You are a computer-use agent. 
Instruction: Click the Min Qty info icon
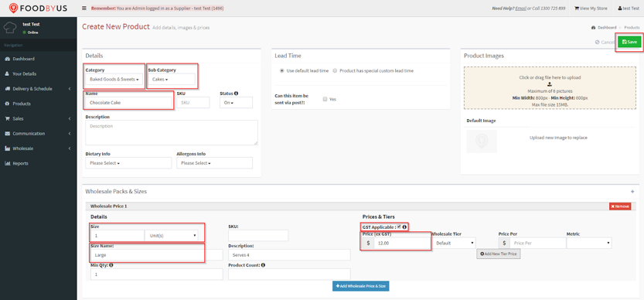tap(111, 265)
